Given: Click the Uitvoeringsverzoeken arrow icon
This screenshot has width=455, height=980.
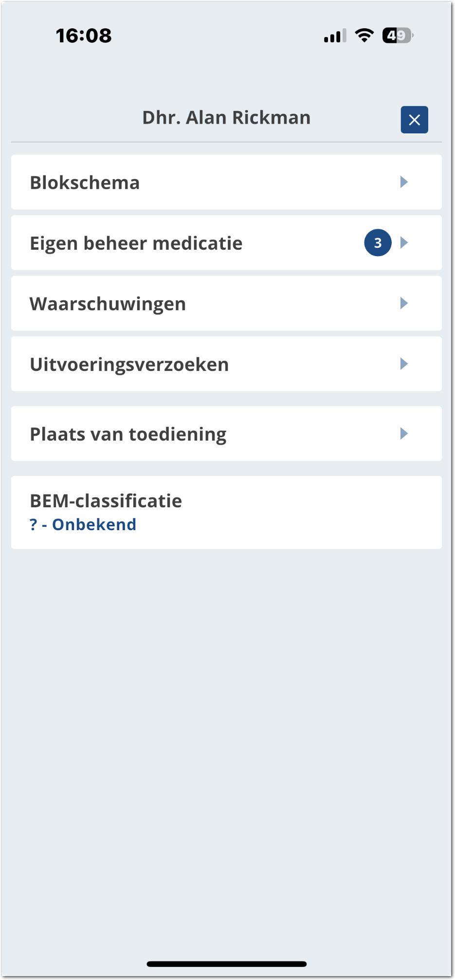Looking at the screenshot, I should tap(404, 364).
